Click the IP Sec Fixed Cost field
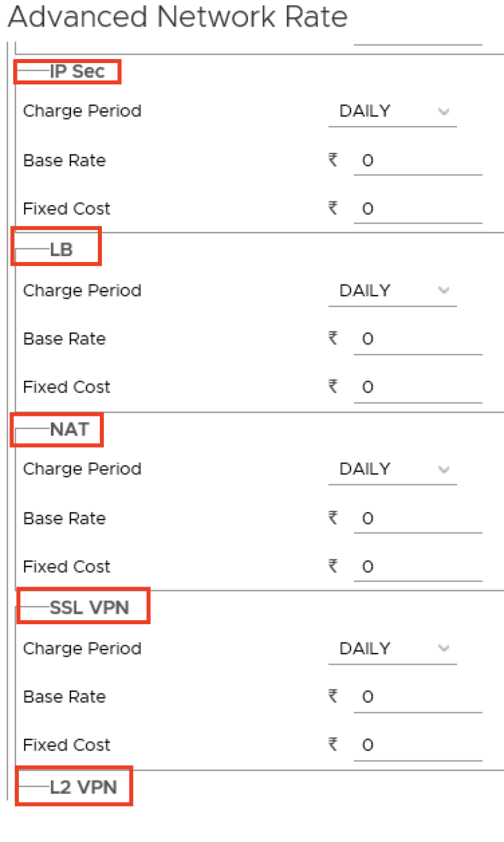Image resolution: width=504 pixels, height=842 pixels. coord(418,209)
